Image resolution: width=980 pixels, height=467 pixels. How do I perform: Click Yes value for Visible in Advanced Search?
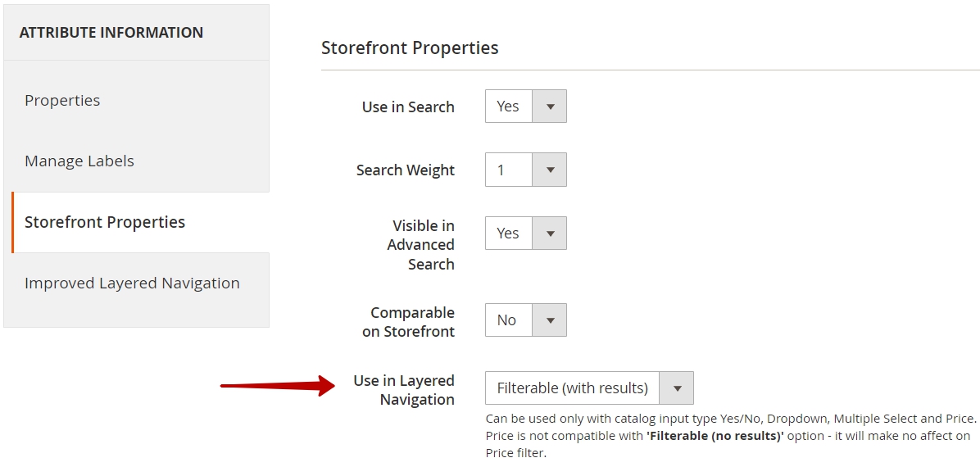pos(509,233)
